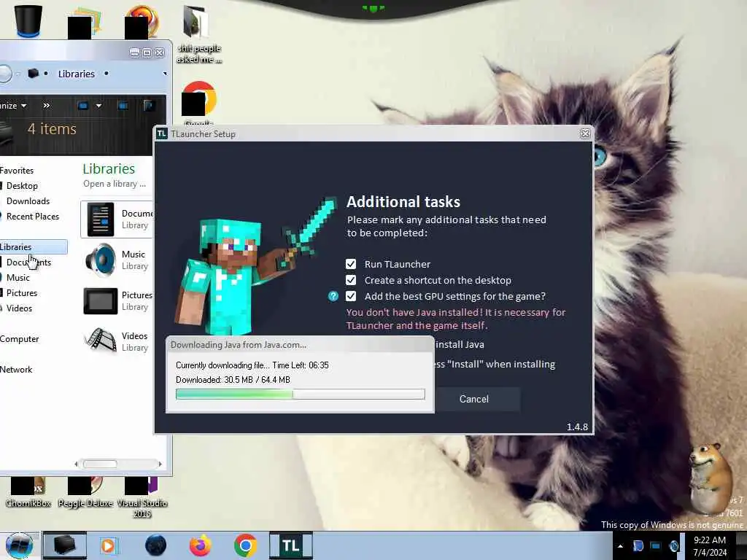
Task: Maximize the Libraries Explorer window
Action: click(x=147, y=52)
